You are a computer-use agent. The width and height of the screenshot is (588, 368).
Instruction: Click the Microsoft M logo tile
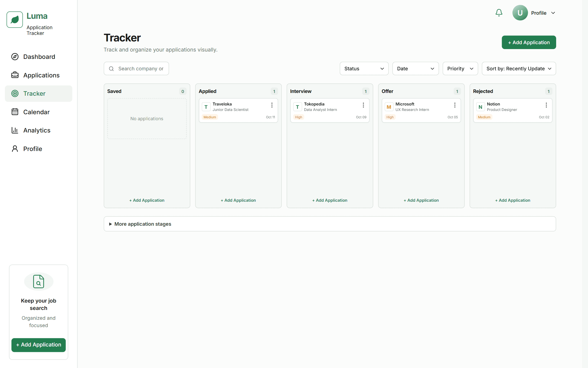(389, 107)
